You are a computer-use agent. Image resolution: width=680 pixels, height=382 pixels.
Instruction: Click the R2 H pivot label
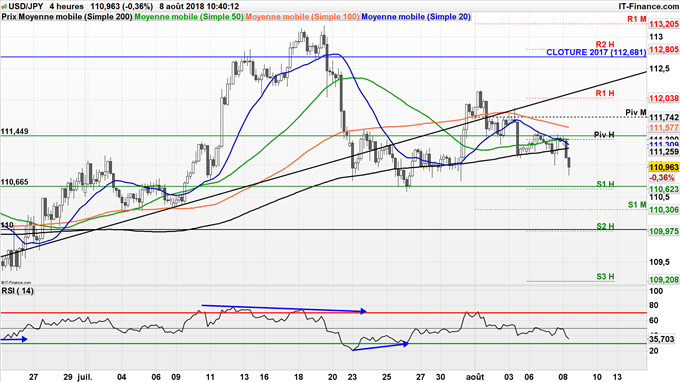pyautogui.click(x=605, y=44)
